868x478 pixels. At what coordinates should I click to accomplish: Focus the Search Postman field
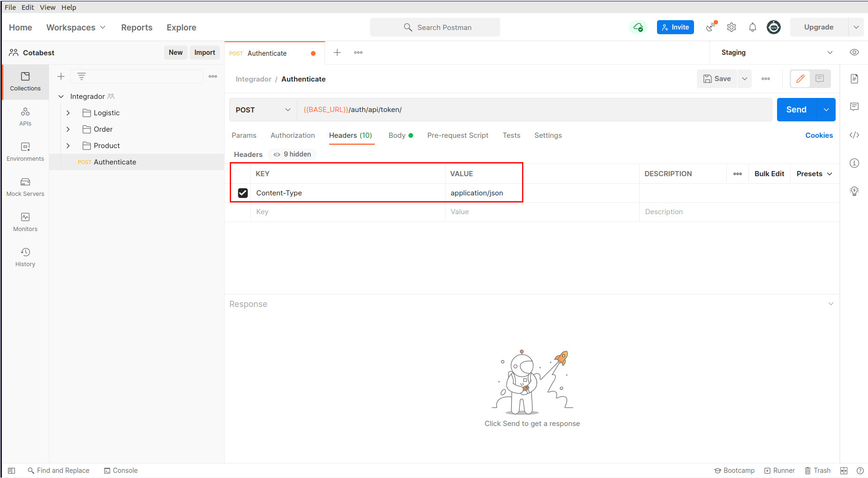(x=435, y=27)
